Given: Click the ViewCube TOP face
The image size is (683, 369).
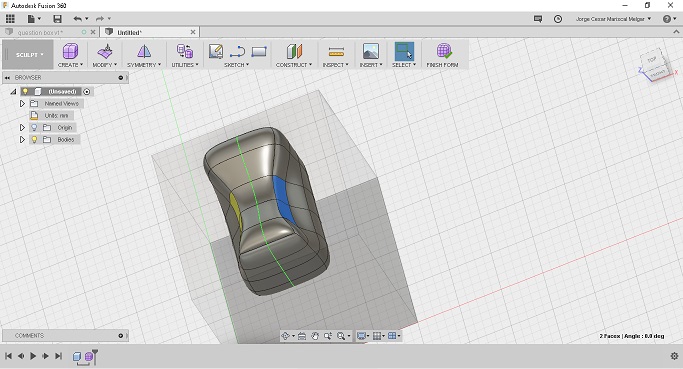Looking at the screenshot, I should point(652,60).
